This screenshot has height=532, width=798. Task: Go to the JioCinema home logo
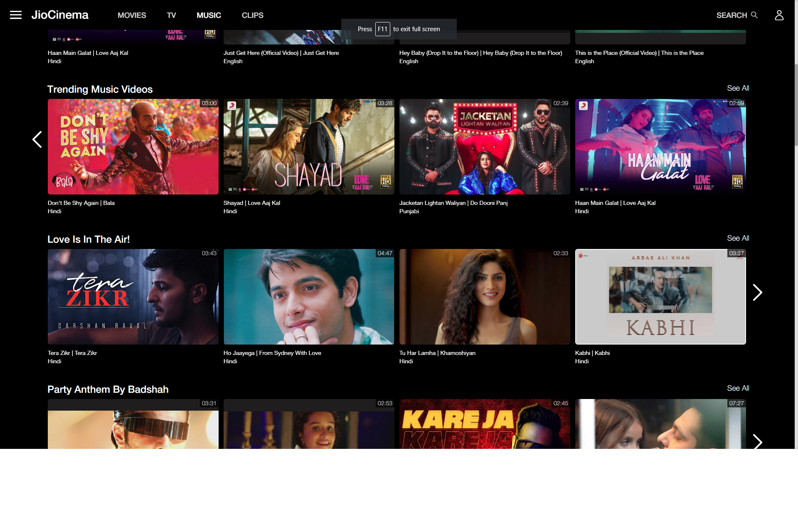pyautogui.click(x=60, y=15)
